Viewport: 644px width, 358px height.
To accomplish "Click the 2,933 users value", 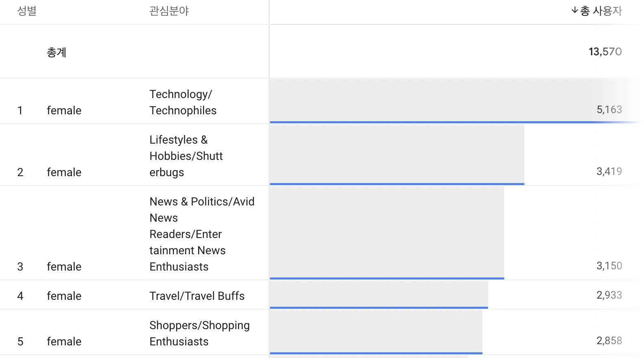I will coord(609,295).
